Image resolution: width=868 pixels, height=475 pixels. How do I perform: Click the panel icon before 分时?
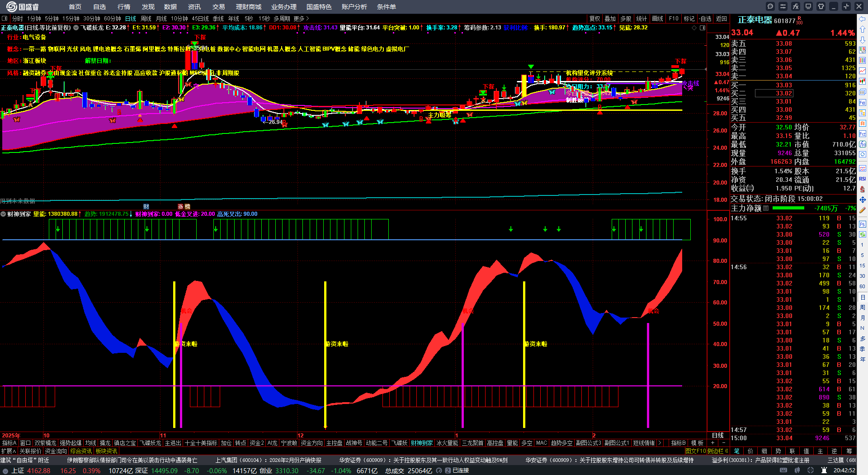(x=5, y=19)
